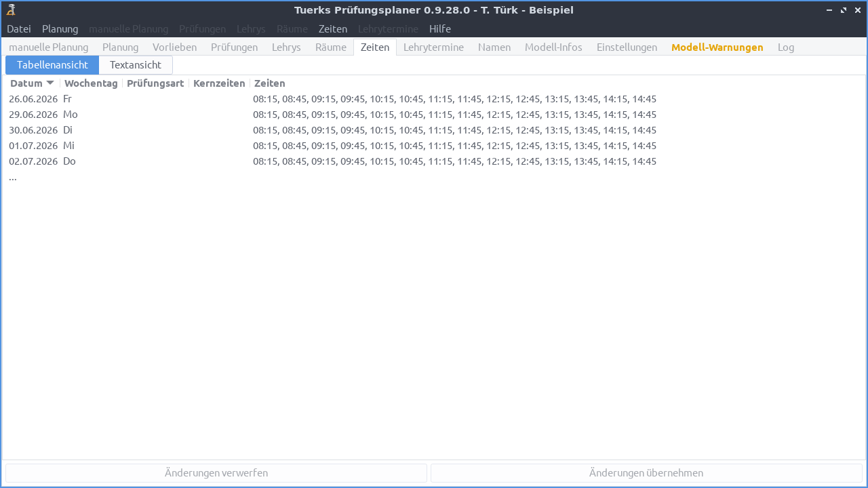The height and width of the screenshot is (488, 868).
Task: Switch to the Textansicht view
Action: (x=135, y=64)
